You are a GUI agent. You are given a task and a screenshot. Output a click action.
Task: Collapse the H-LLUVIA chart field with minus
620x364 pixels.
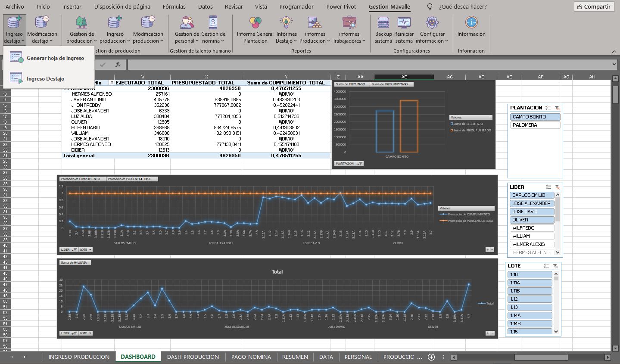click(x=492, y=333)
